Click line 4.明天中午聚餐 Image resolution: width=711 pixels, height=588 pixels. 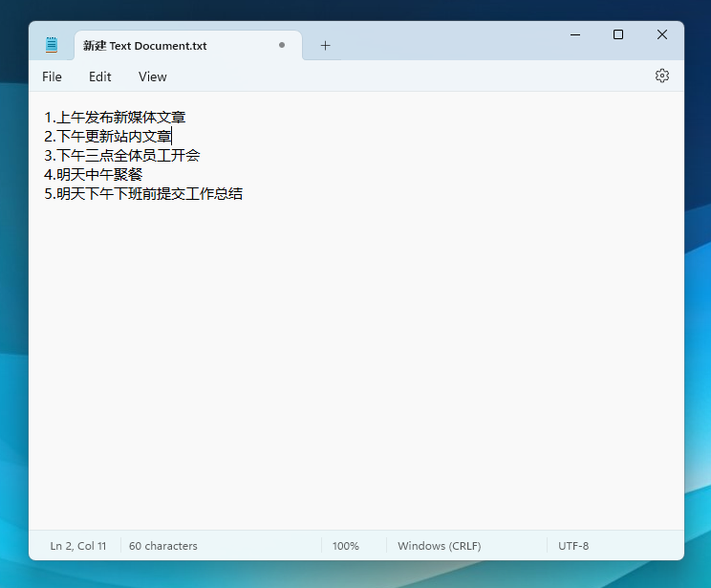click(x=93, y=175)
